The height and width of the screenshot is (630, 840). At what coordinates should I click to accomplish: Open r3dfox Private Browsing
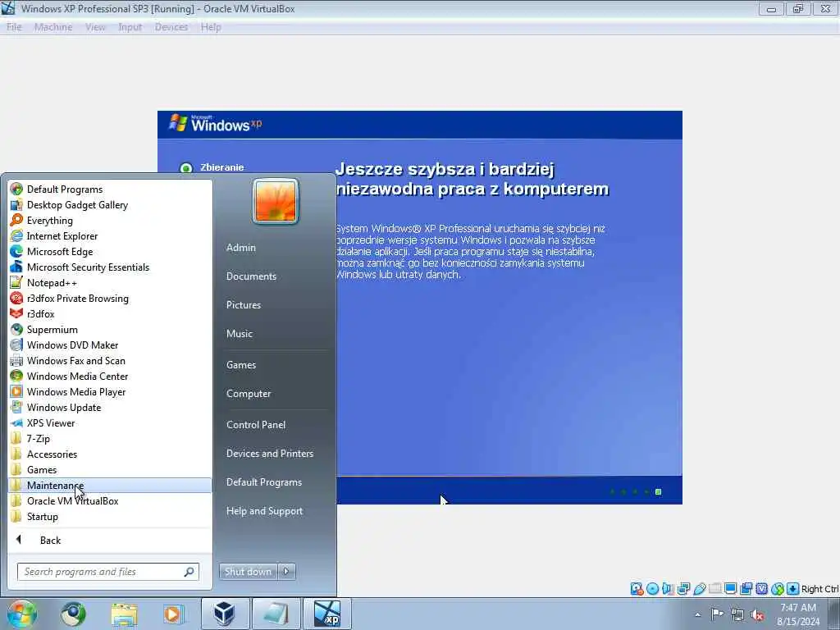click(x=110, y=299)
